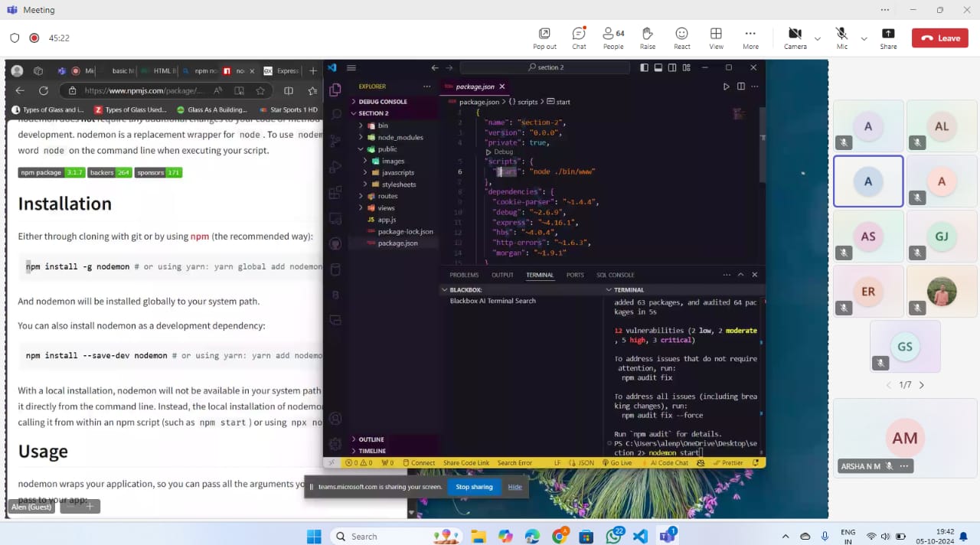Switch to the SQL CONSOLE panel tab
The height and width of the screenshot is (545, 980).
(616, 275)
